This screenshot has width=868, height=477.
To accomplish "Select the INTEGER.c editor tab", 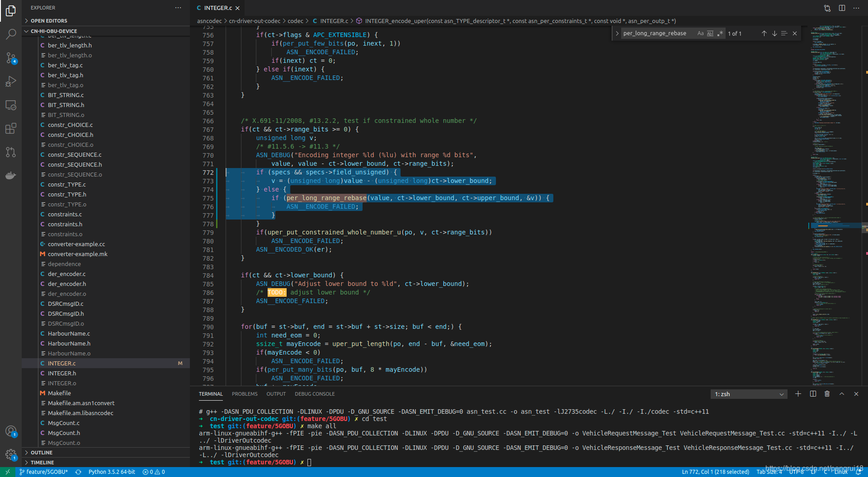I will point(218,8).
